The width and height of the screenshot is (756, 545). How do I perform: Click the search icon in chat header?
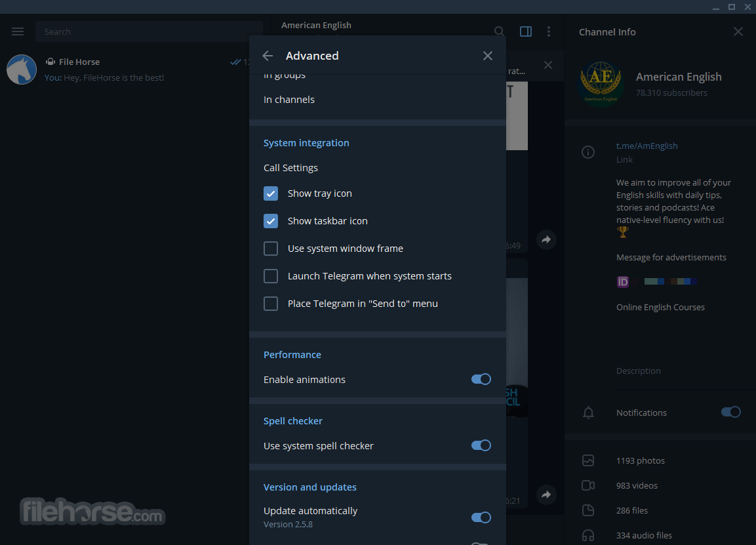coord(499,32)
